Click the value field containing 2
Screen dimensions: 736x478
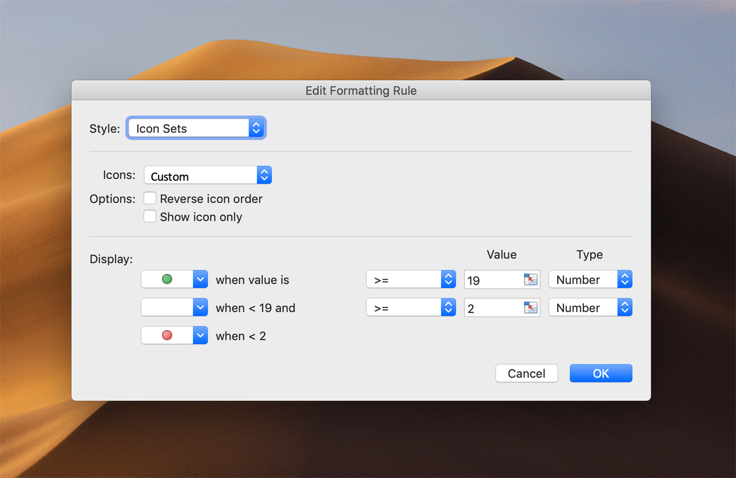tap(492, 308)
